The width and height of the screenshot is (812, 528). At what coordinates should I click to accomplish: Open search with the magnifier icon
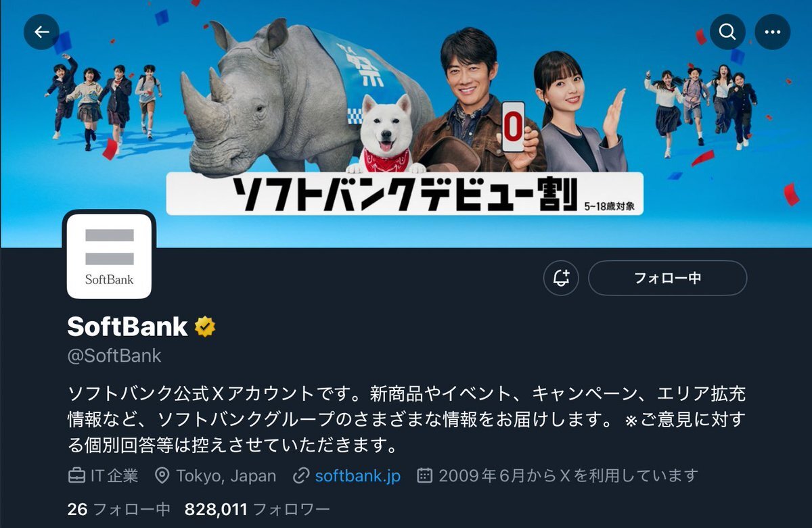point(727,32)
